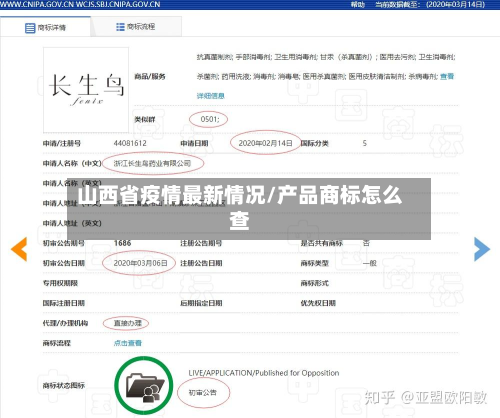Open the 商标详情 tab

[x=45, y=27]
